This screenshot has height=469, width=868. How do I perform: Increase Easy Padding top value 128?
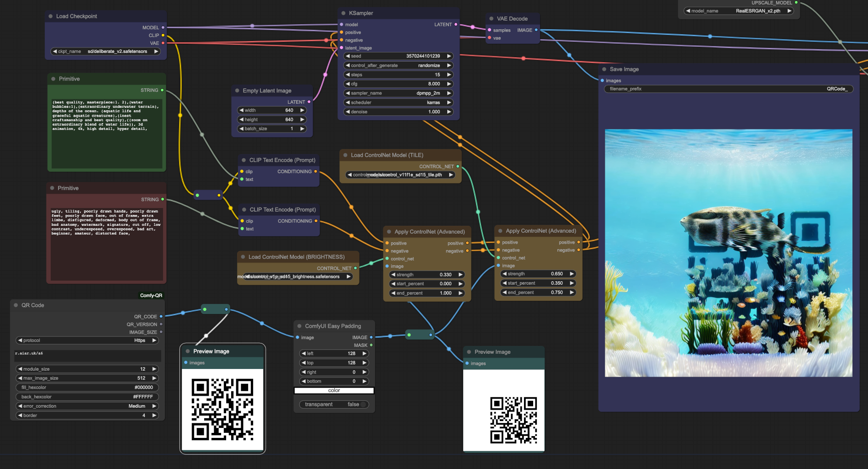(364, 363)
